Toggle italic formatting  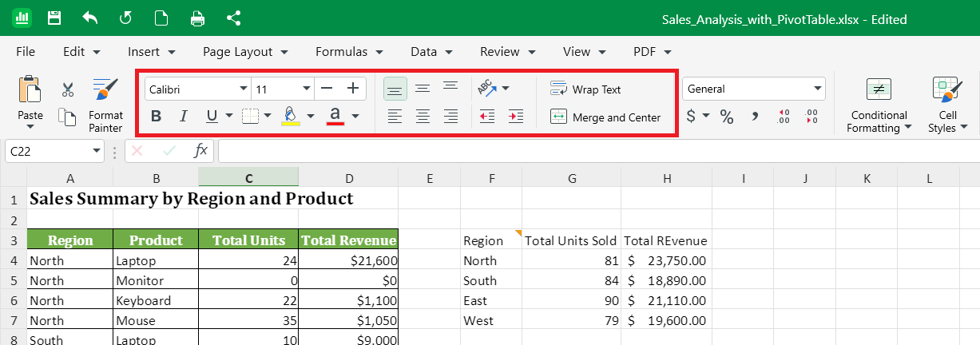[x=184, y=117]
